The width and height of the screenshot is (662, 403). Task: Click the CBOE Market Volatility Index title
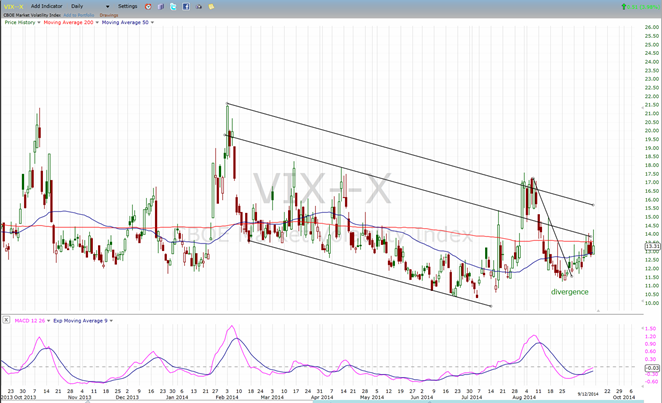tap(32, 15)
